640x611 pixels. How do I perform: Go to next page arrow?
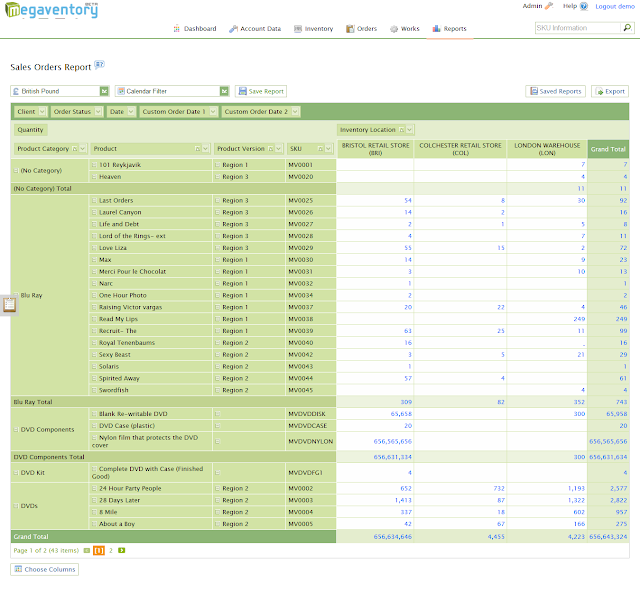(x=122, y=550)
